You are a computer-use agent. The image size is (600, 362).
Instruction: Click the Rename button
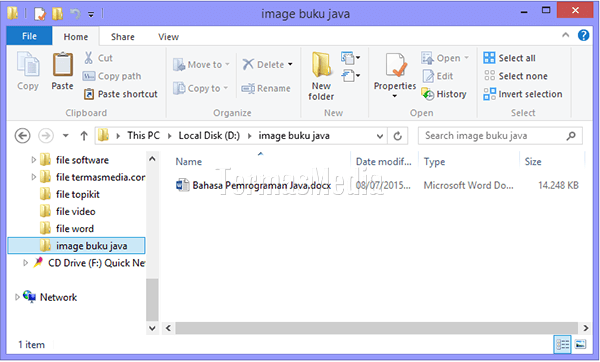pos(266,88)
